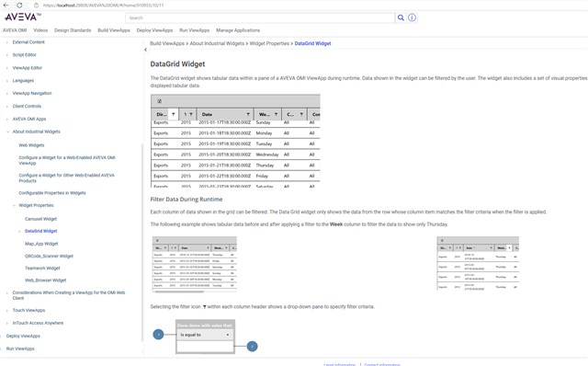
Task: Collapse the Widget Properties tree node
Action: pyautogui.click(x=14, y=205)
